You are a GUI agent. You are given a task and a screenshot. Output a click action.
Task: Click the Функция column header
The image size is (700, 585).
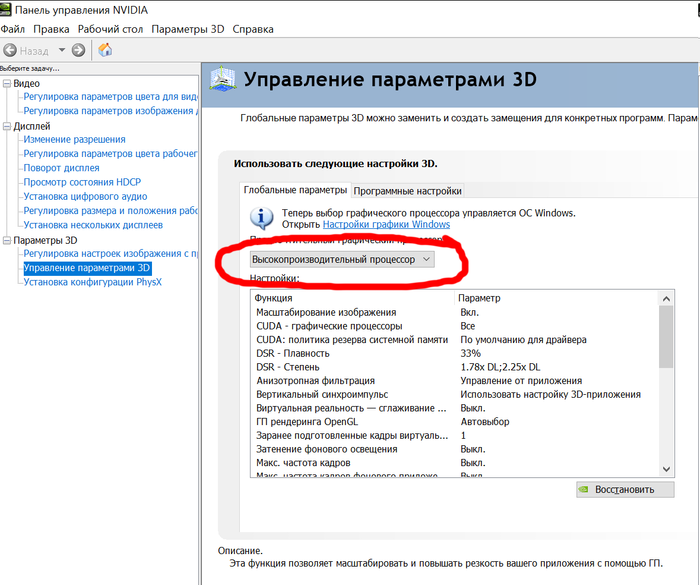pos(353,298)
